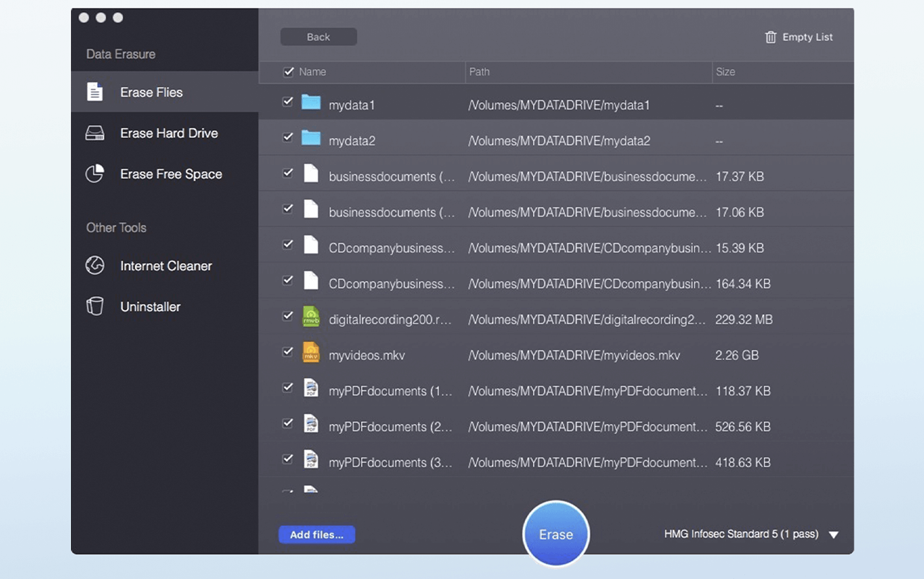Viewport: 924px width, 579px height.
Task: Select the CDcompanybusiness name in the 164.34 KB row
Action: (392, 284)
